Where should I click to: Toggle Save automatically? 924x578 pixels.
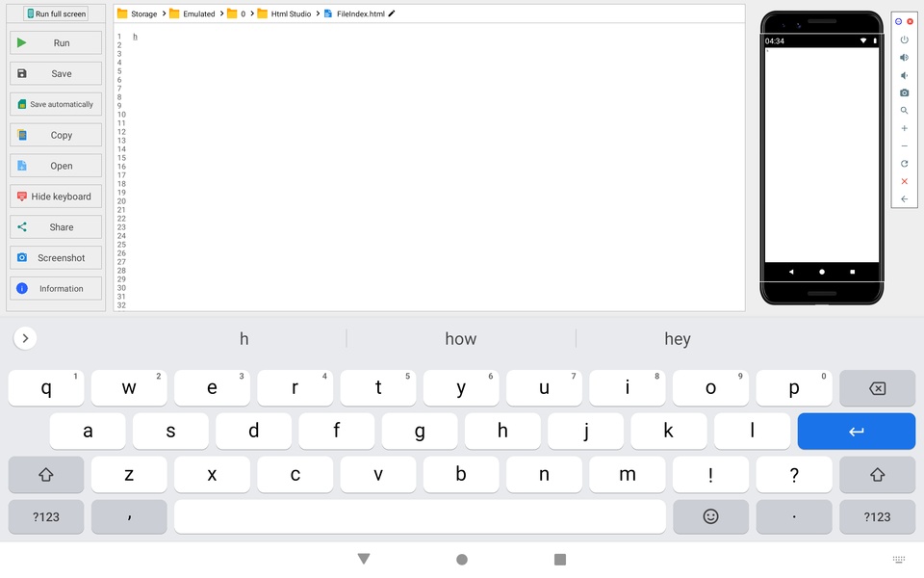pos(56,104)
